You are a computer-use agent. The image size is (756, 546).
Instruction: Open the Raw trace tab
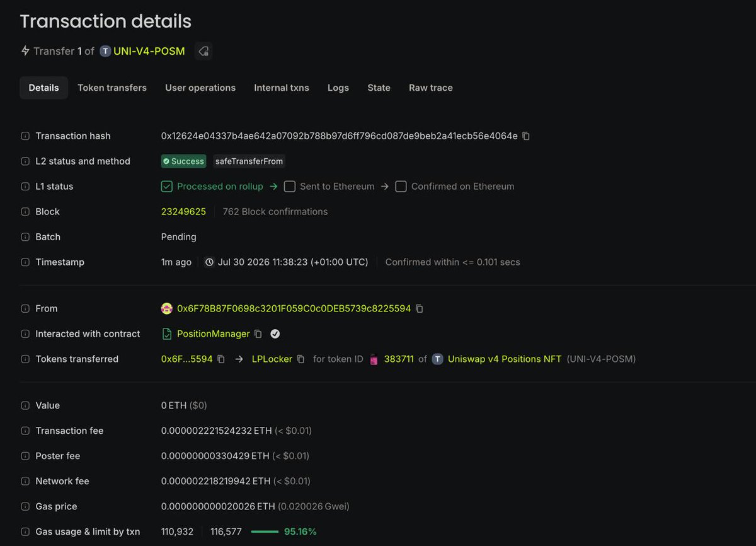coord(431,88)
